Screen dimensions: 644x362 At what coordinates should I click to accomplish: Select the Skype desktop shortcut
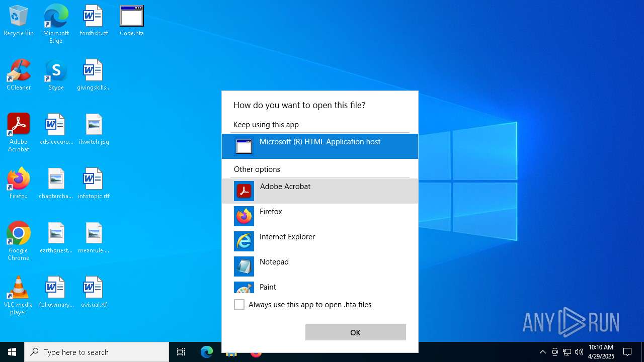point(56,75)
